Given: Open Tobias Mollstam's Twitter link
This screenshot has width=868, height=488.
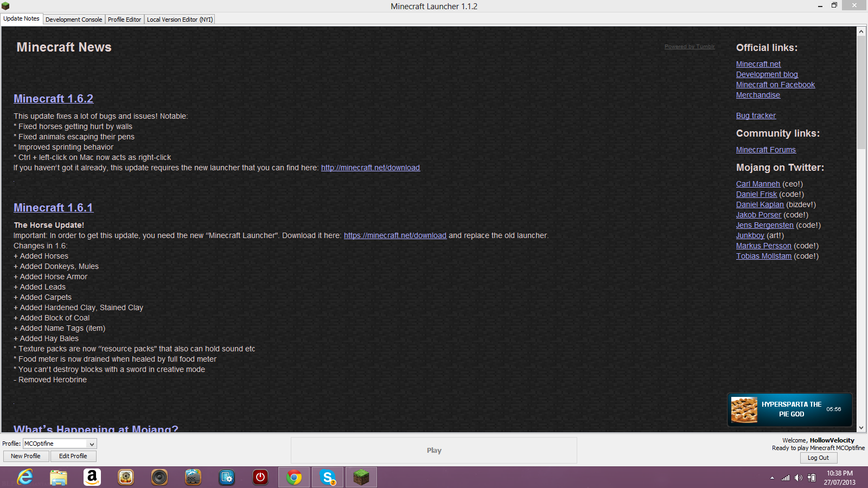Looking at the screenshot, I should [764, 256].
